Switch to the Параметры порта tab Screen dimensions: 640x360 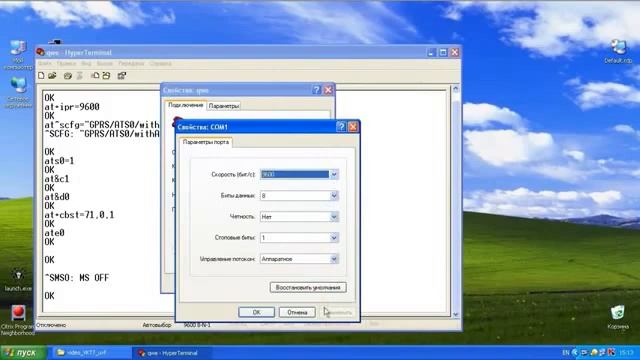coord(206,142)
